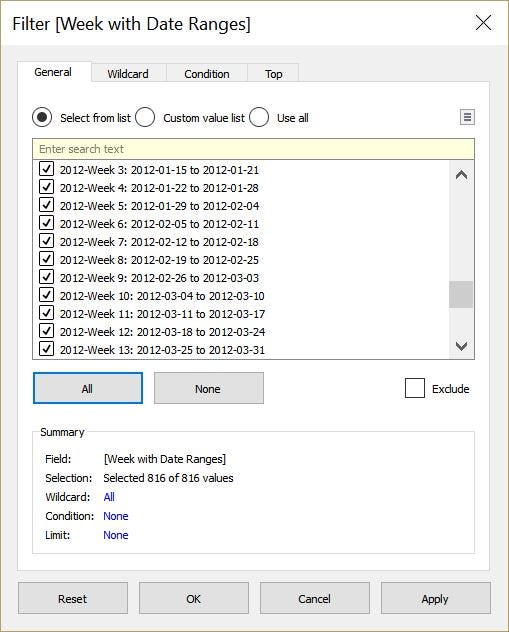Click the list scrollbar down arrow
This screenshot has height=632, width=509.
pyautogui.click(x=461, y=345)
